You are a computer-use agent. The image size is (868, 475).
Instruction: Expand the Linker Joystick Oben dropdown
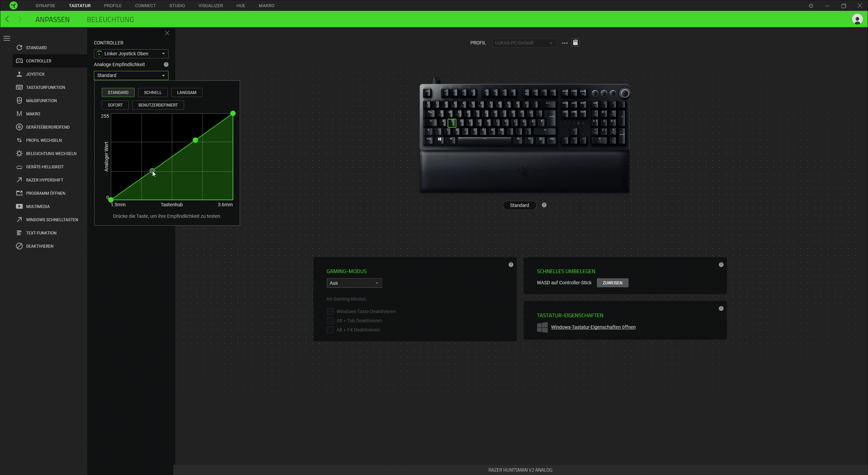tap(131, 54)
